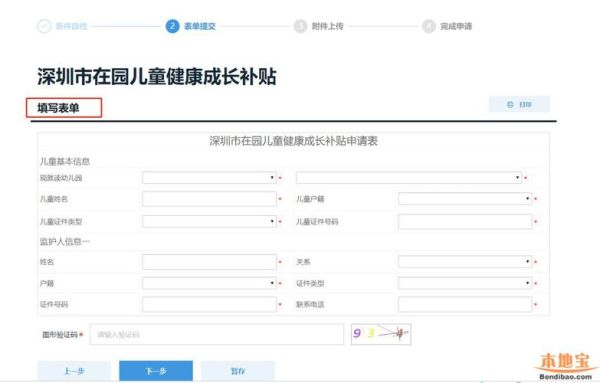600x383 pixels.
Task: Open the second wide kindergarten dropdown
Action: click(409, 178)
